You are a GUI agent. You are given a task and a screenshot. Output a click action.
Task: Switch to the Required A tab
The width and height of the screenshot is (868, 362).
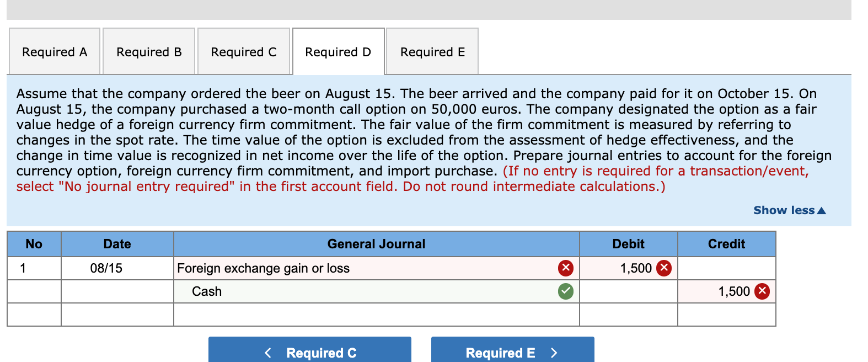pos(53,51)
